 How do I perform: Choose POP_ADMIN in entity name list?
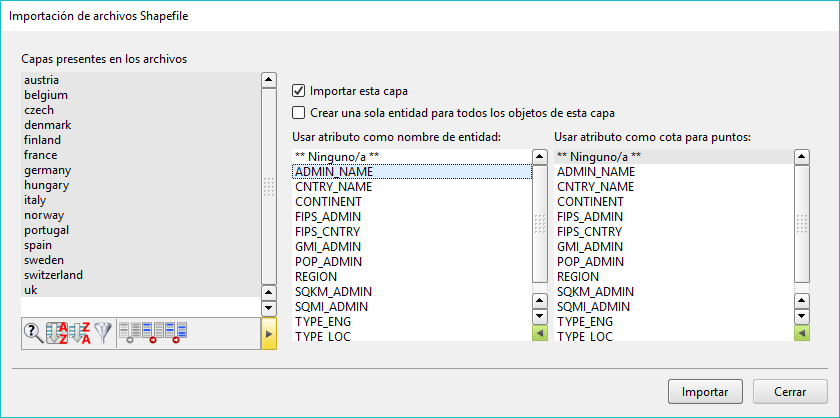click(412, 262)
